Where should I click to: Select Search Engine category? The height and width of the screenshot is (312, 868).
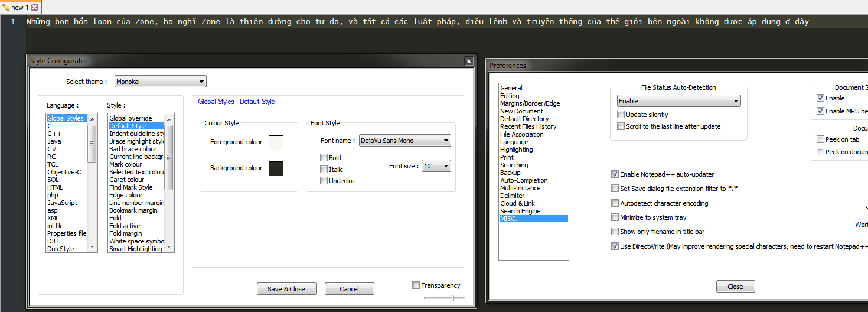(520, 211)
